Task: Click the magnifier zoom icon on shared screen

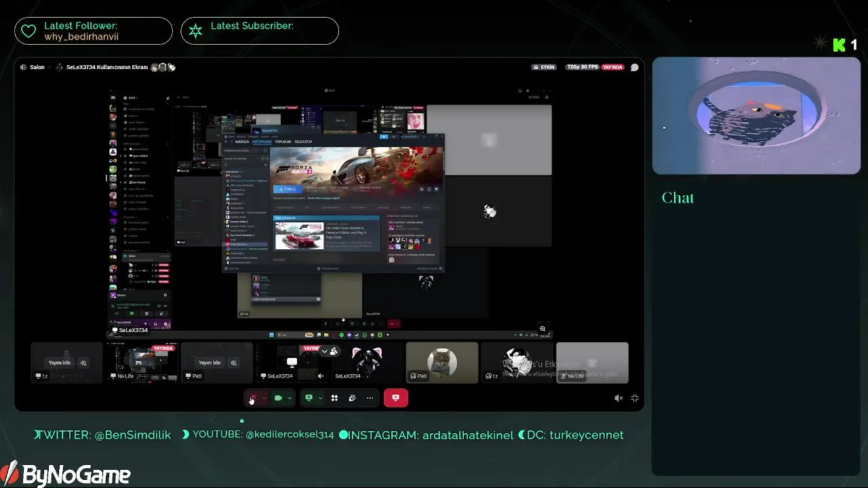Action: [x=542, y=329]
